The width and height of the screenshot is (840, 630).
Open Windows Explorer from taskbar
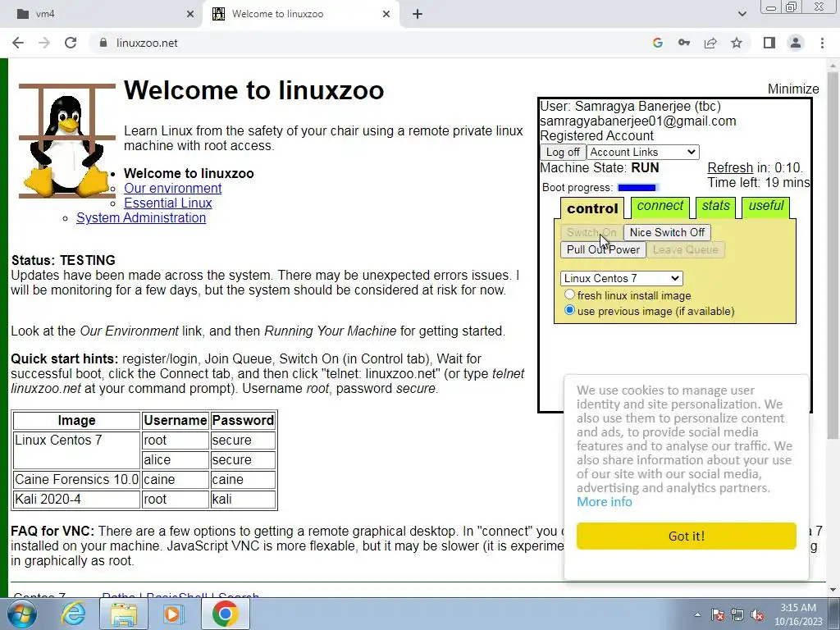tap(123, 614)
